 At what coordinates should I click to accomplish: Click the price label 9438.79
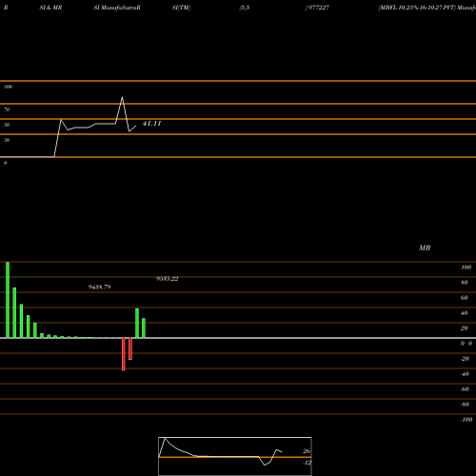coord(99,288)
